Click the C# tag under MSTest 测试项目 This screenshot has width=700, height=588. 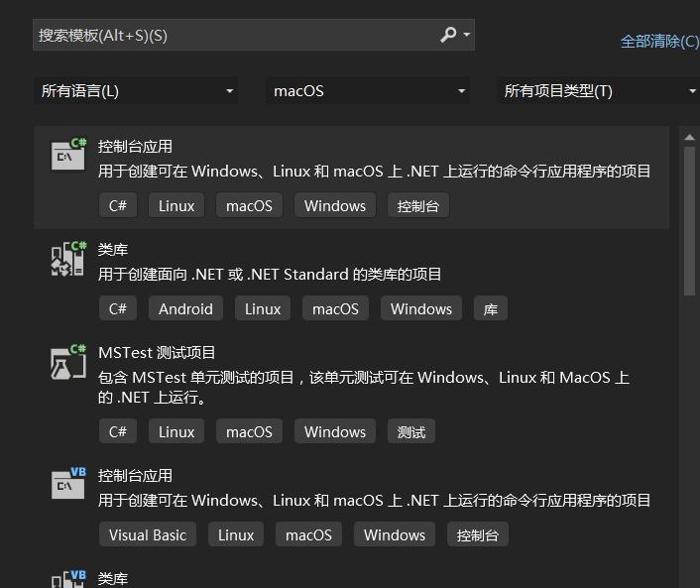[x=118, y=431]
